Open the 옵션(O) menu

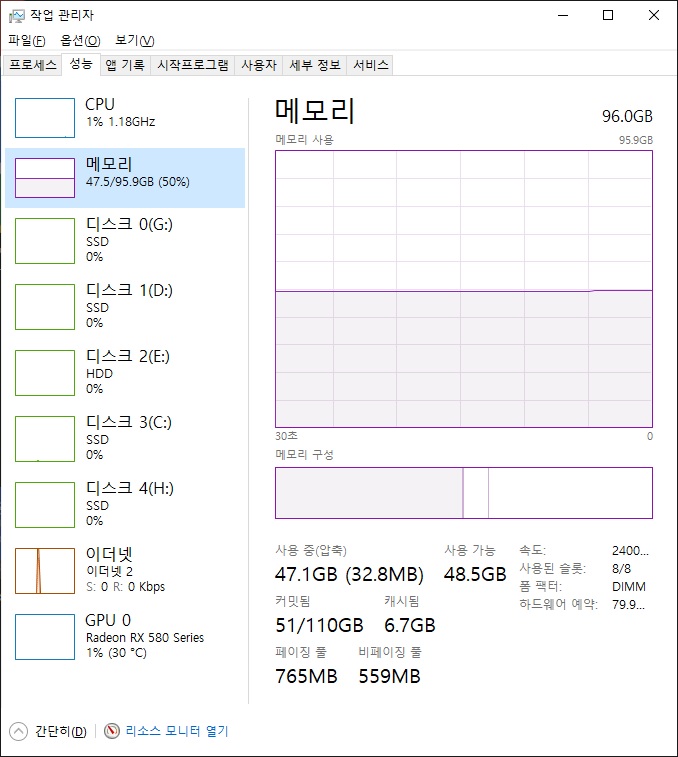point(80,41)
